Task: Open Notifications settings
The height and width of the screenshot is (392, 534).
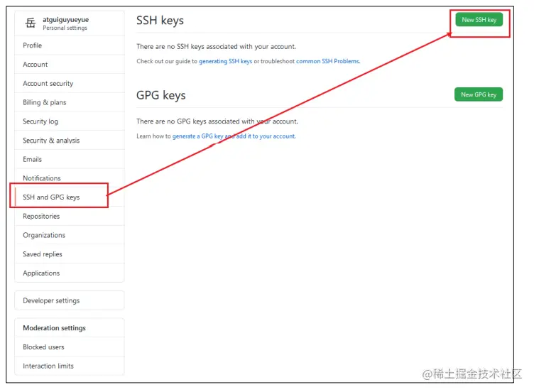Action: pos(69,178)
